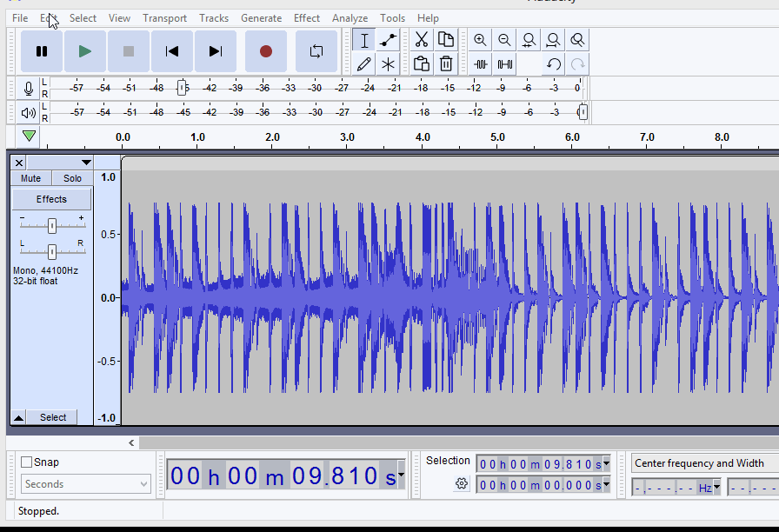Click the Pause button
Viewport: 779px width, 532px height.
[42, 51]
